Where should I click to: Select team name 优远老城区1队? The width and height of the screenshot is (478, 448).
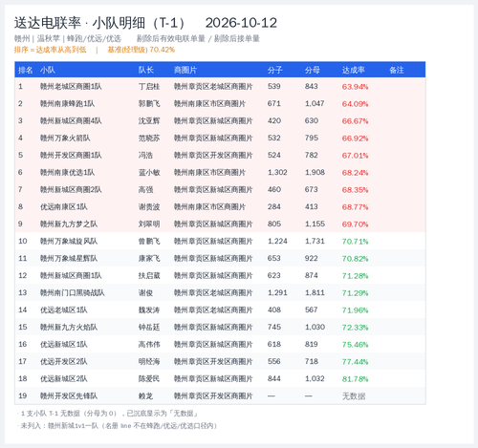[x=64, y=309]
